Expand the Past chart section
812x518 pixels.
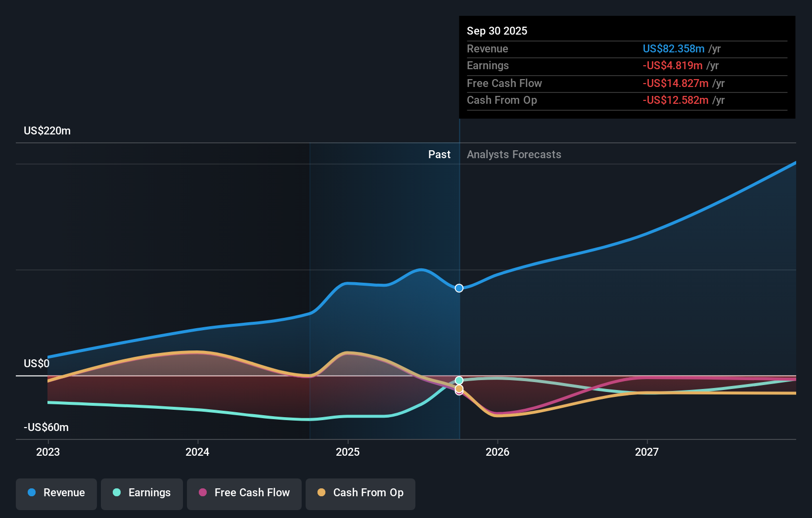[439, 154]
